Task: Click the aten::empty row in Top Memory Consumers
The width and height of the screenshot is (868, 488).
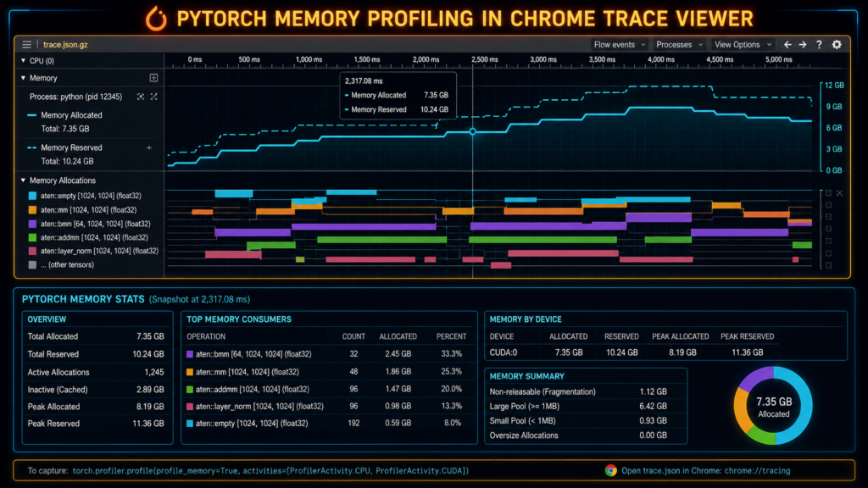Action: pyautogui.click(x=329, y=424)
